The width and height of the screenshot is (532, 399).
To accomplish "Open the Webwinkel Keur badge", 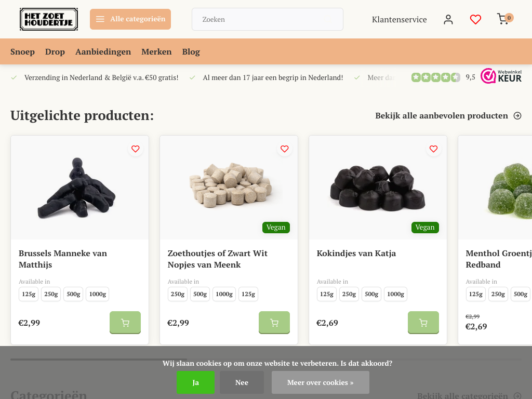I will click(501, 76).
